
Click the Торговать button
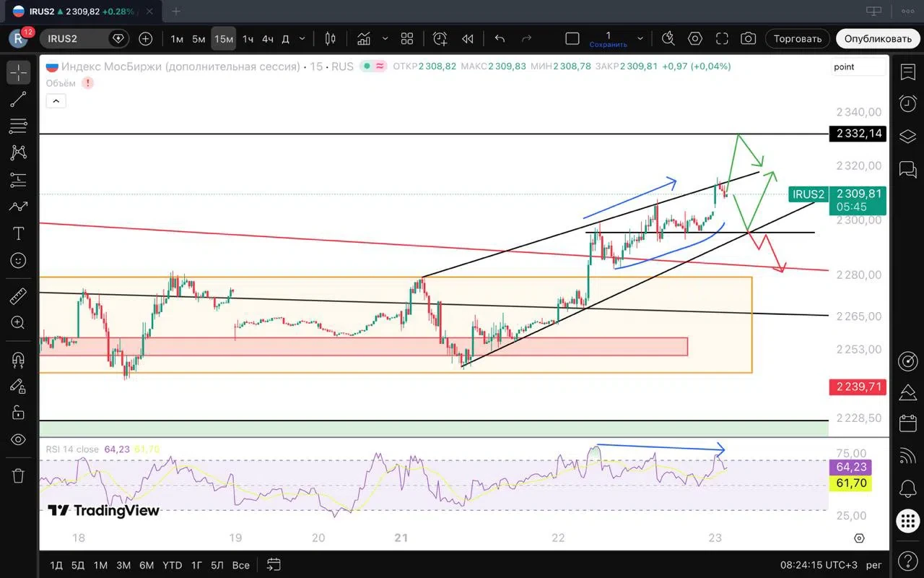coord(798,38)
